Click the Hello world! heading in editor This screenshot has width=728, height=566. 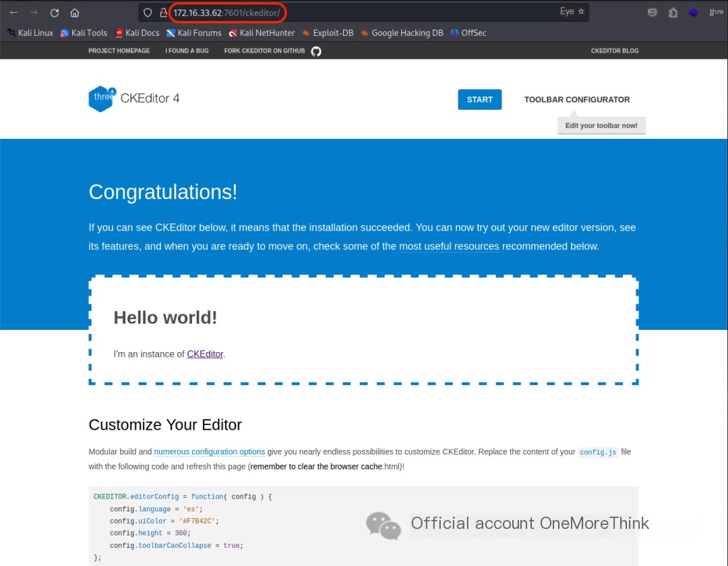165,318
